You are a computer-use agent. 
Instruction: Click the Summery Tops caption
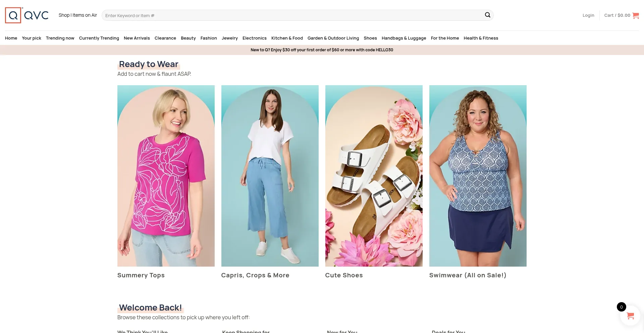pyautogui.click(x=141, y=275)
